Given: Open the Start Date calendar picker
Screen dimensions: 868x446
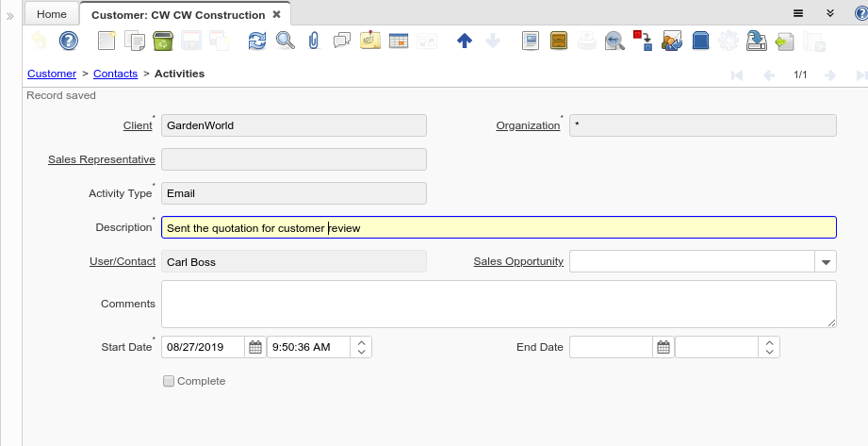Looking at the screenshot, I should pos(255,347).
